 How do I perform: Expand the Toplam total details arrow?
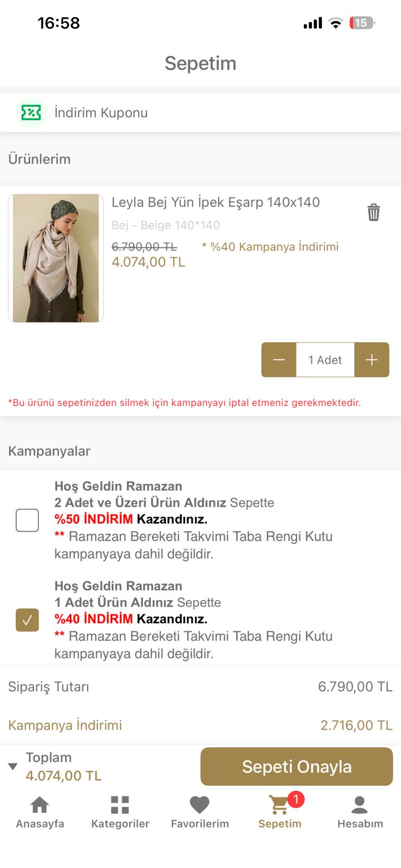(x=12, y=767)
